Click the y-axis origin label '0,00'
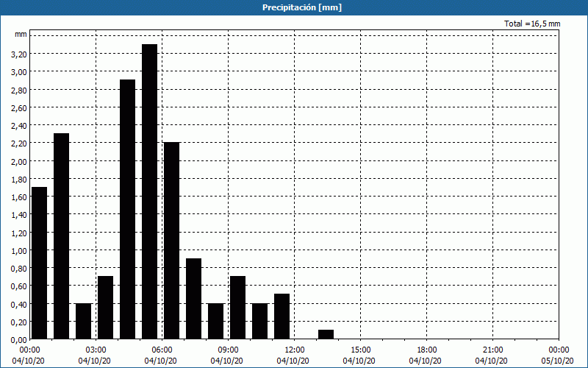The height and width of the screenshot is (368, 588). (19, 340)
